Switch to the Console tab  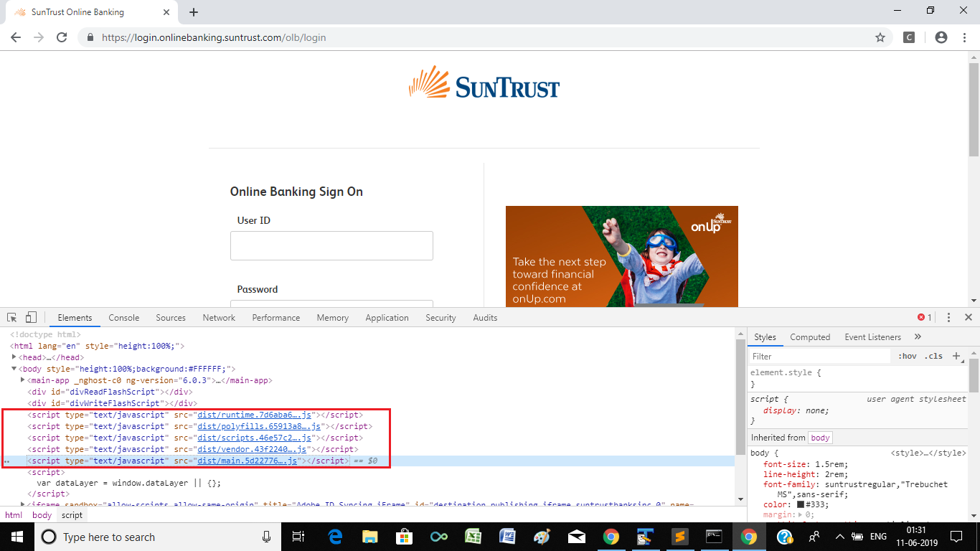124,317
